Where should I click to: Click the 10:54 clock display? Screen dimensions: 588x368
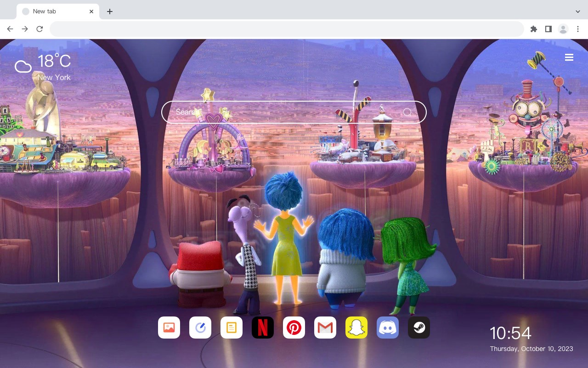[x=510, y=333]
